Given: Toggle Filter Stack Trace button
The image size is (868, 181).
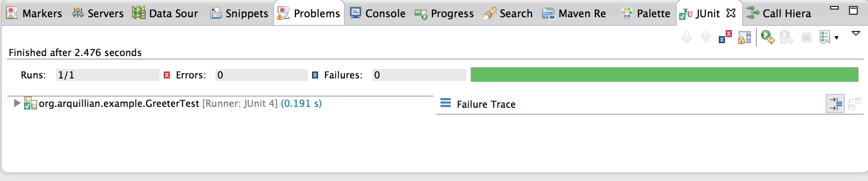Looking at the screenshot, I should point(835,104).
